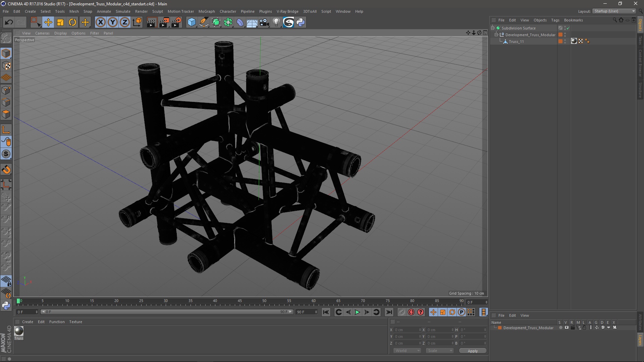
Task: Select Points mode icon
Action: click(6, 90)
